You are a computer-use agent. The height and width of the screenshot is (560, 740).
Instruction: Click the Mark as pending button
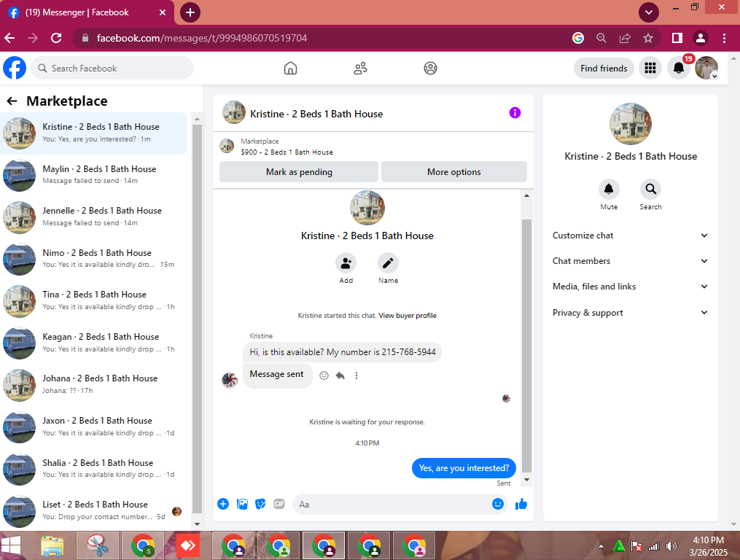pyautogui.click(x=299, y=172)
